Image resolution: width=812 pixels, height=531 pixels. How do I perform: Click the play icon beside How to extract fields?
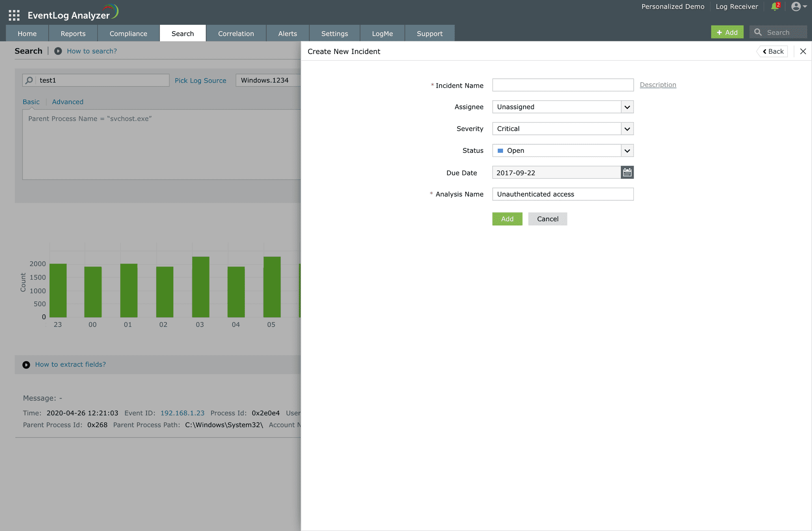pyautogui.click(x=26, y=365)
